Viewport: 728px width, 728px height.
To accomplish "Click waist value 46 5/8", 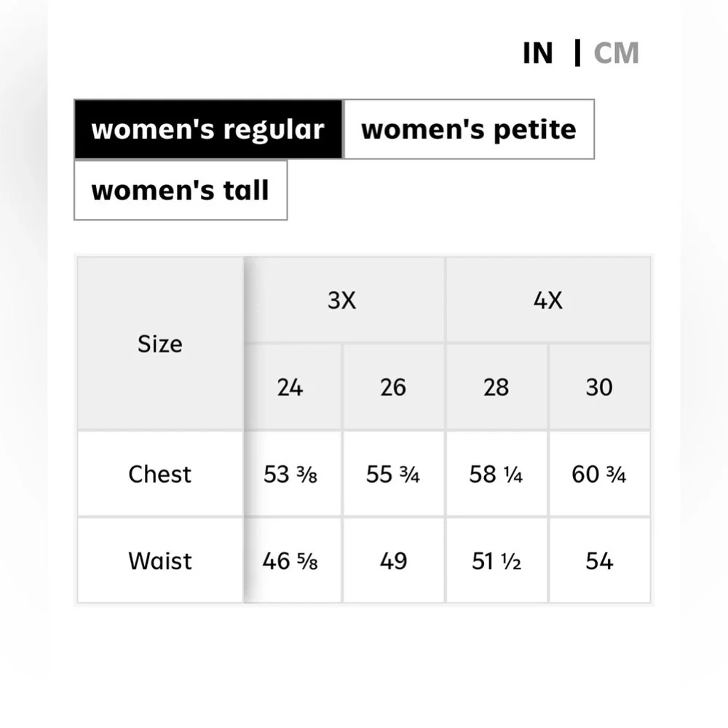I will (292, 561).
